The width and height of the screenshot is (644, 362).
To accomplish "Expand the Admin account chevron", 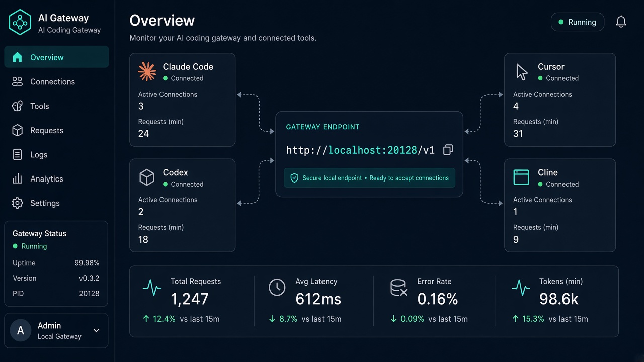I will pos(97,331).
